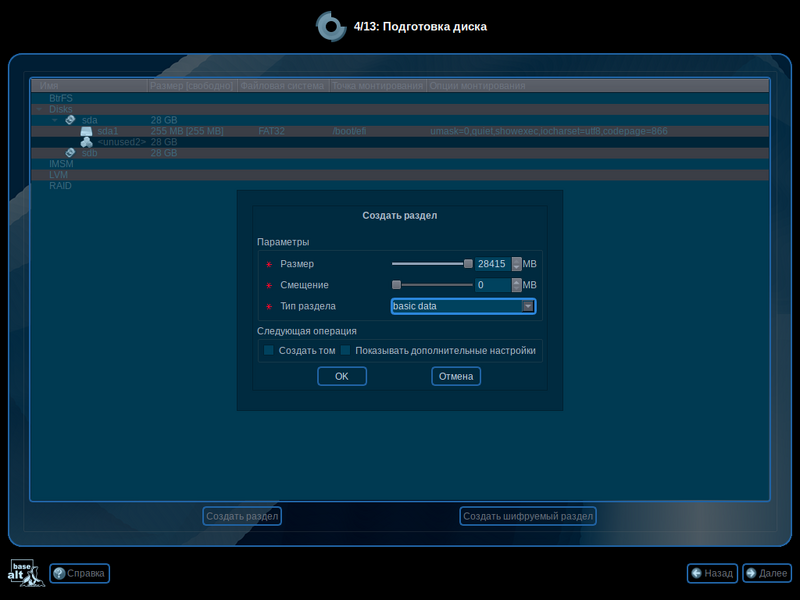Image resolution: width=800 pixels, height=600 pixels.
Task: Click the installer spinner logo in header
Action: tap(331, 27)
